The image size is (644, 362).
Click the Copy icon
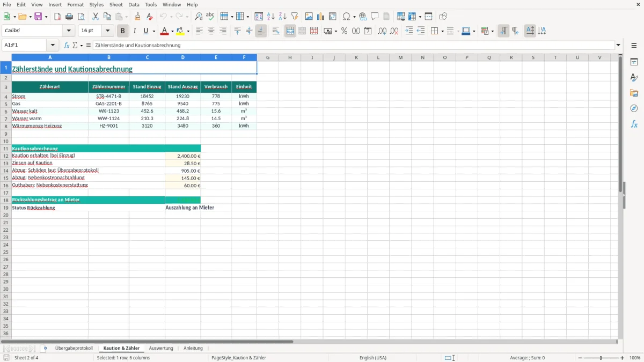pos(107,17)
